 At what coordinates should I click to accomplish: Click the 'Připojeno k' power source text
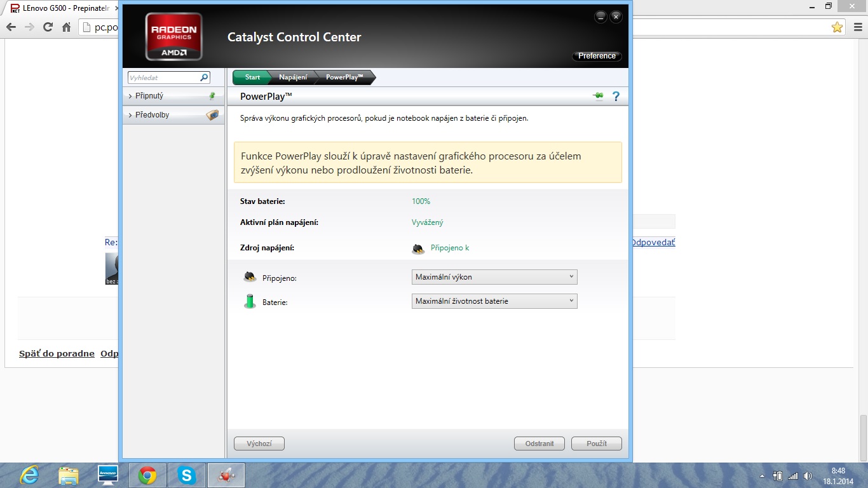point(450,248)
